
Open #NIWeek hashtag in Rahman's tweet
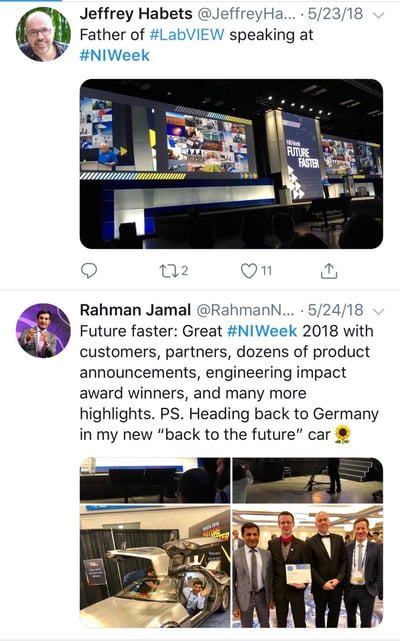(262, 331)
